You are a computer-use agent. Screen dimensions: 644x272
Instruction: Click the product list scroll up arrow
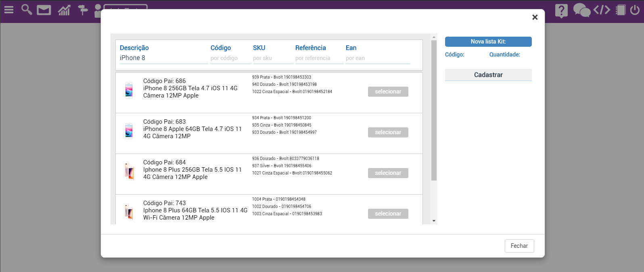pyautogui.click(x=434, y=37)
